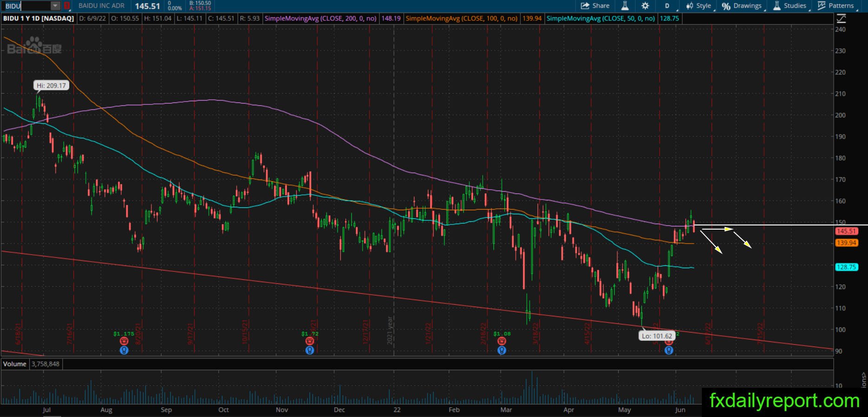Click the Oct label on the time axis
The height and width of the screenshot is (417, 868).
point(224,410)
